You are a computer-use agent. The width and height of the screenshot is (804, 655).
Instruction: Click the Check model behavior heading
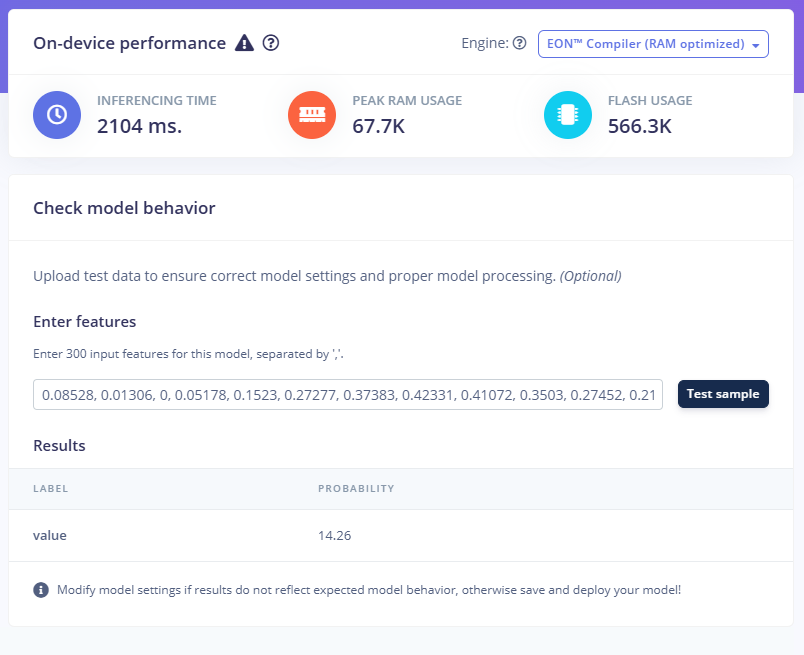pyautogui.click(x=124, y=208)
